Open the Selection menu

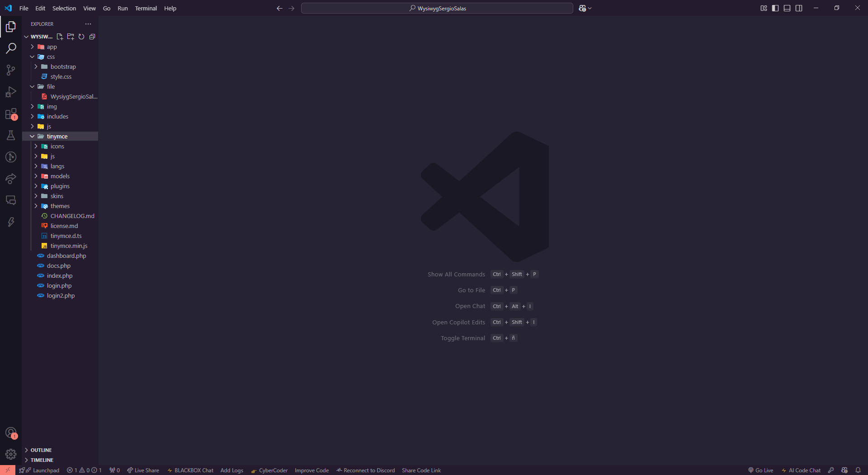pyautogui.click(x=64, y=8)
